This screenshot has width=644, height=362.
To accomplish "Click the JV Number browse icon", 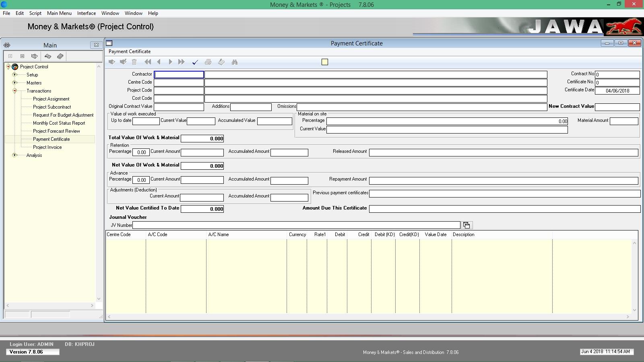I will pos(466,225).
